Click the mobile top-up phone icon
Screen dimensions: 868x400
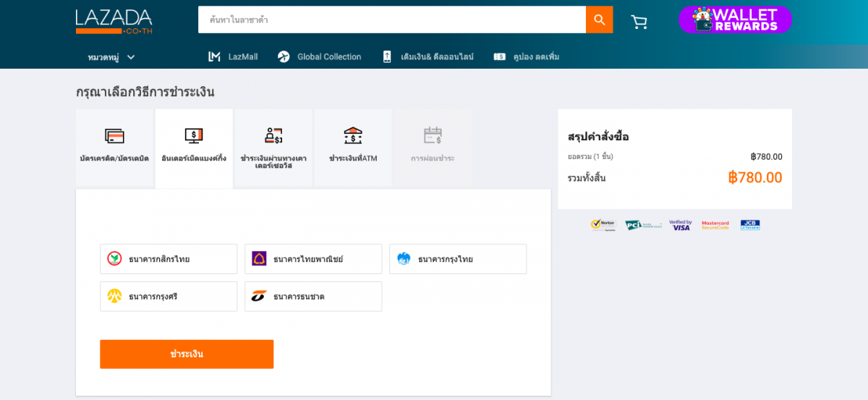tap(387, 56)
